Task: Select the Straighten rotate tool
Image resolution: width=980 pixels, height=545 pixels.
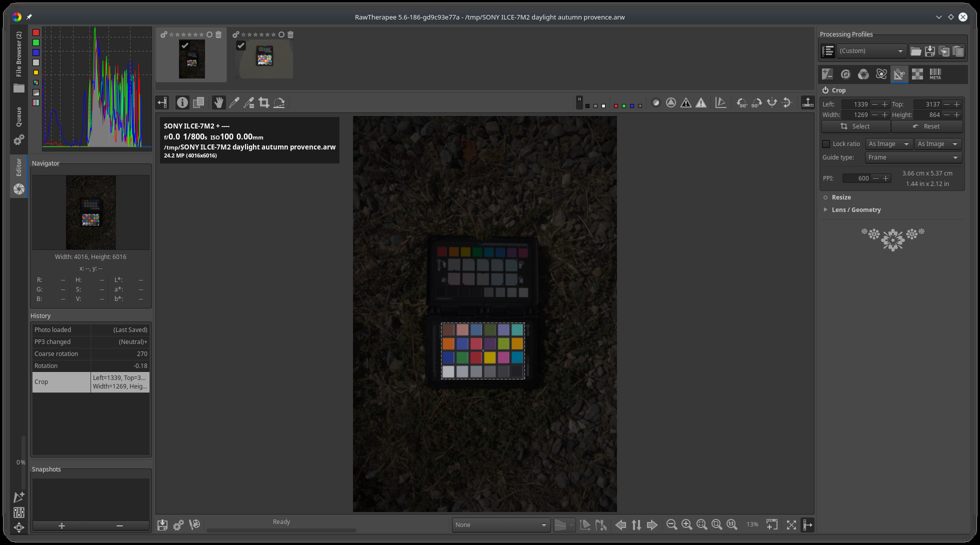Action: [x=279, y=103]
